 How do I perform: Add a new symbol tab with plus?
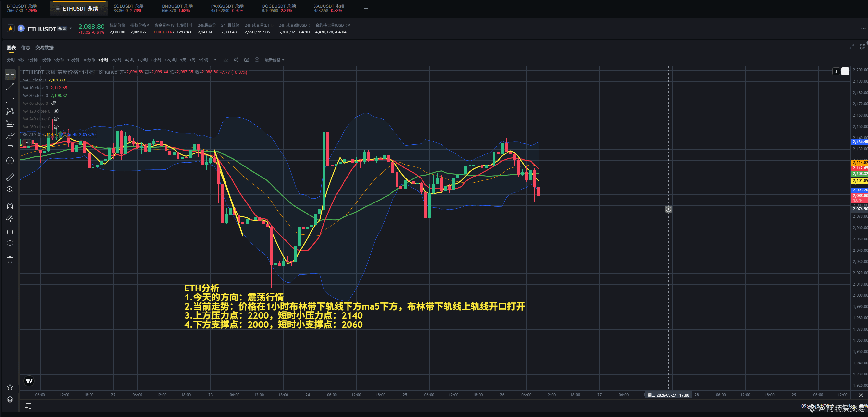(366, 8)
